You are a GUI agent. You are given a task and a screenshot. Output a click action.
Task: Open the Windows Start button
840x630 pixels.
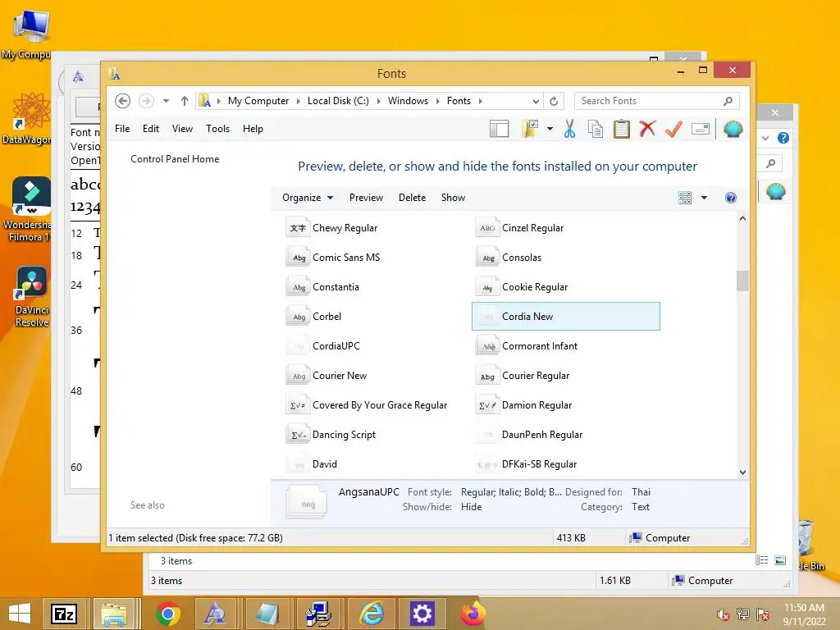(x=20, y=614)
